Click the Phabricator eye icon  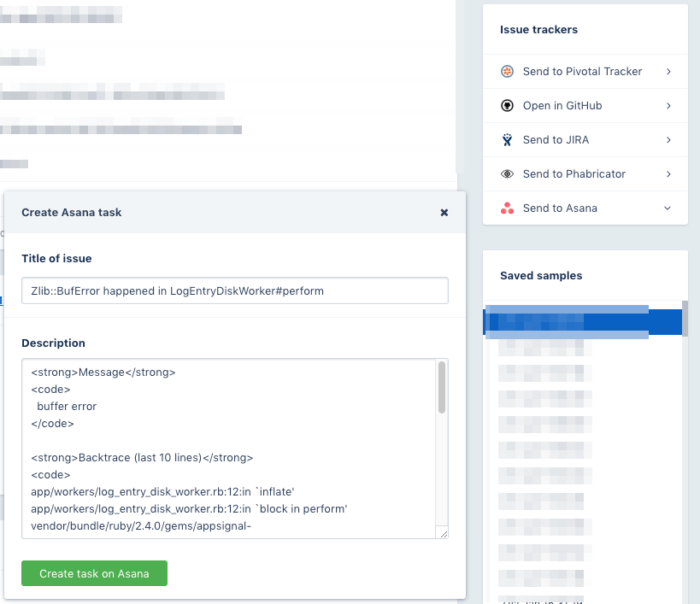click(x=507, y=174)
